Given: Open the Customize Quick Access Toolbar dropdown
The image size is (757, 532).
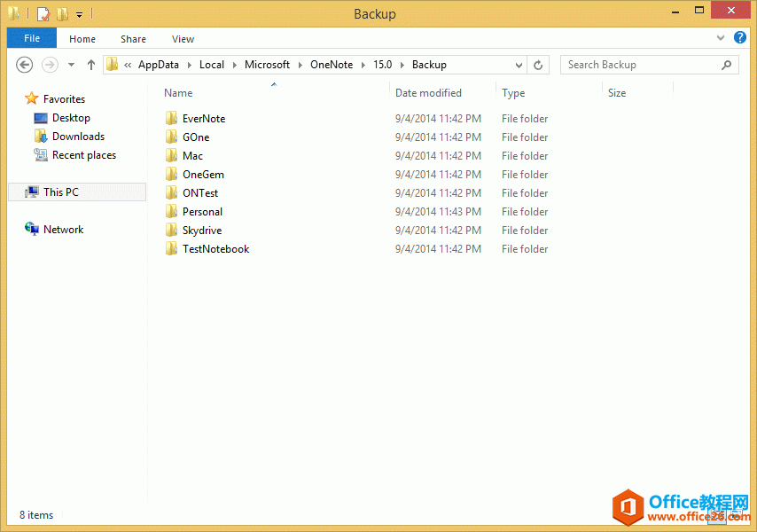Looking at the screenshot, I should [x=79, y=15].
